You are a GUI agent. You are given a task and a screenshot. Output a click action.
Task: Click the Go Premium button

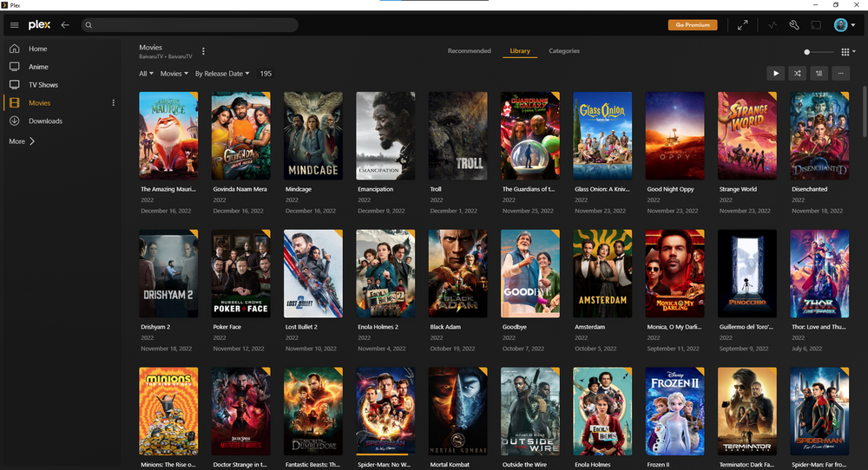coord(693,25)
